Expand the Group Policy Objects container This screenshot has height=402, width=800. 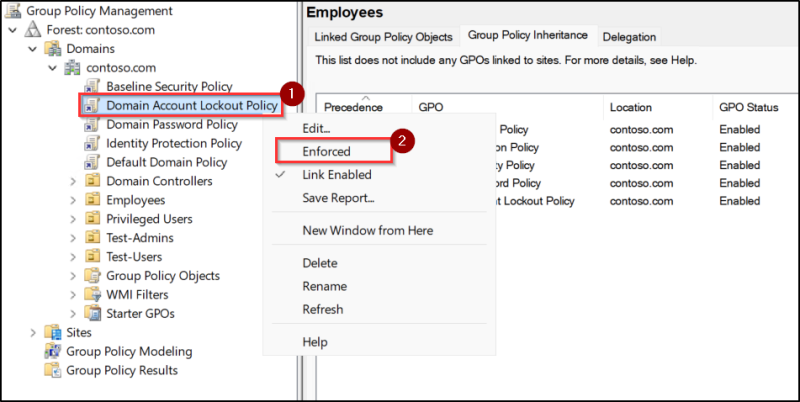73,275
